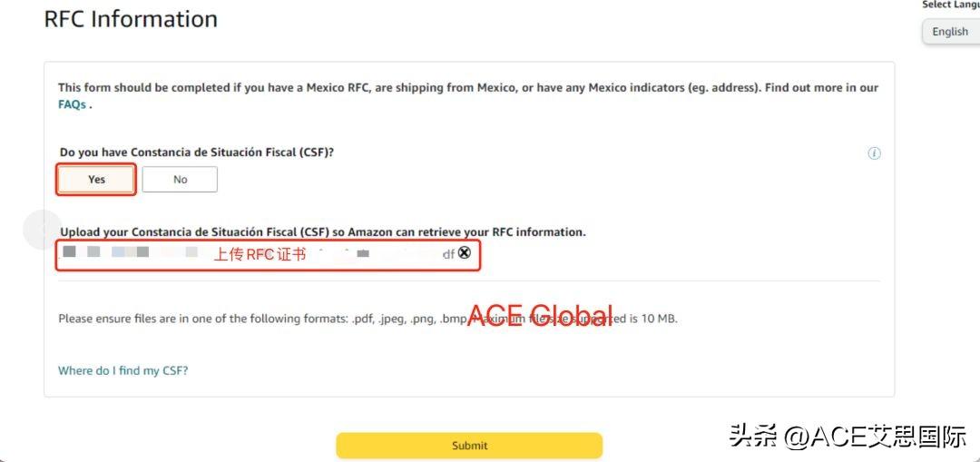Click the RFC Information page heading
The image size is (980, 462).
tap(132, 19)
